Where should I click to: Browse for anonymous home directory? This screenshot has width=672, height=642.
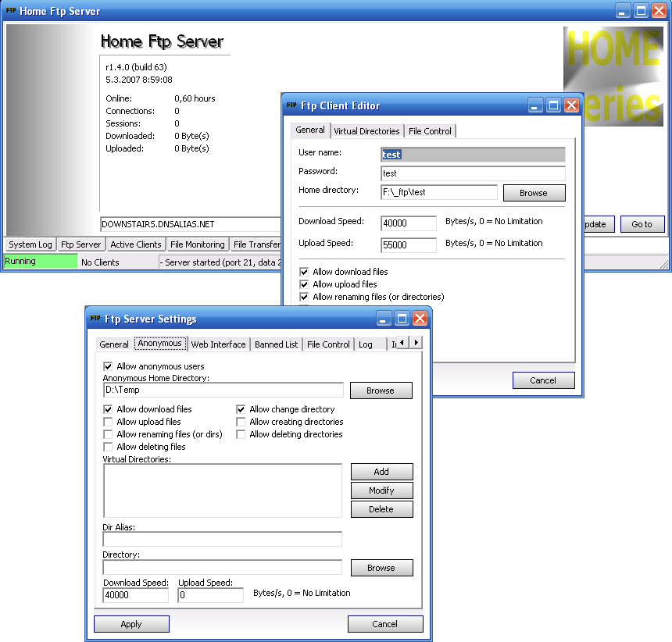pyautogui.click(x=381, y=391)
